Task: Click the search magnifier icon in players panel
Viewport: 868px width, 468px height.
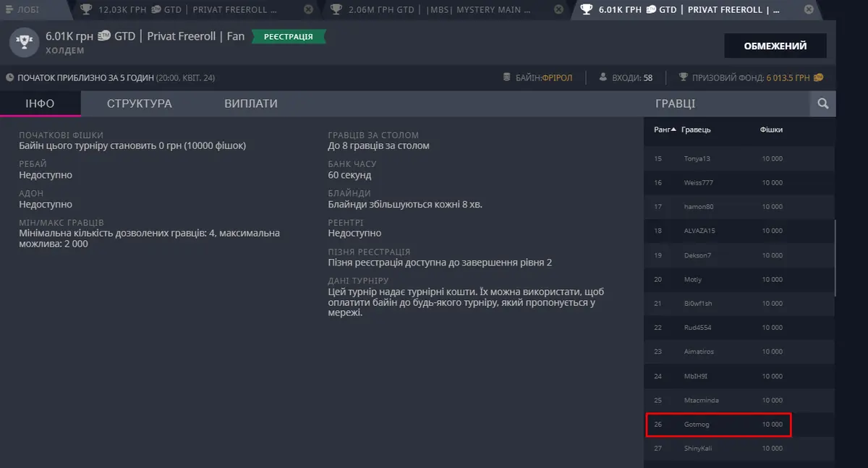Action: click(x=822, y=104)
